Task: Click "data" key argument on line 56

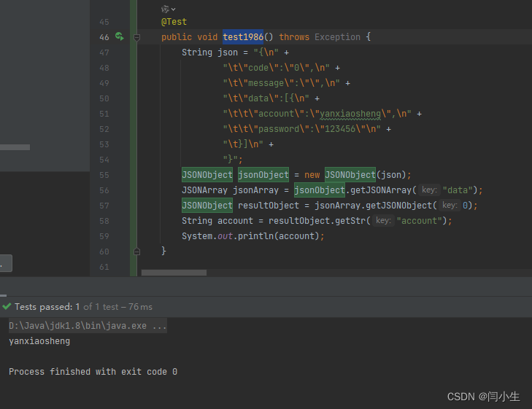Action: [x=458, y=190]
